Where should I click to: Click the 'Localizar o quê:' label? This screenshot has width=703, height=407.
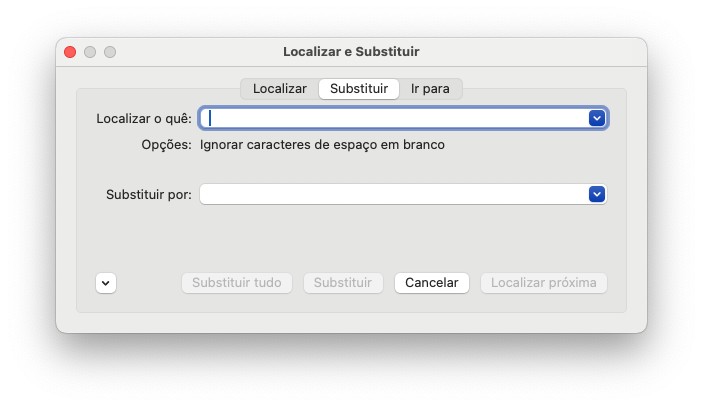(143, 118)
